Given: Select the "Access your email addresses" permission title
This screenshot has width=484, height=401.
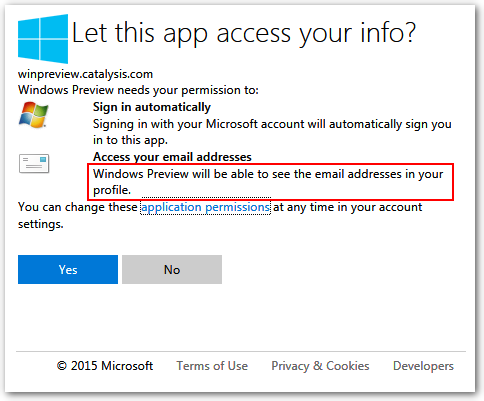Looking at the screenshot, I should pyautogui.click(x=172, y=157).
